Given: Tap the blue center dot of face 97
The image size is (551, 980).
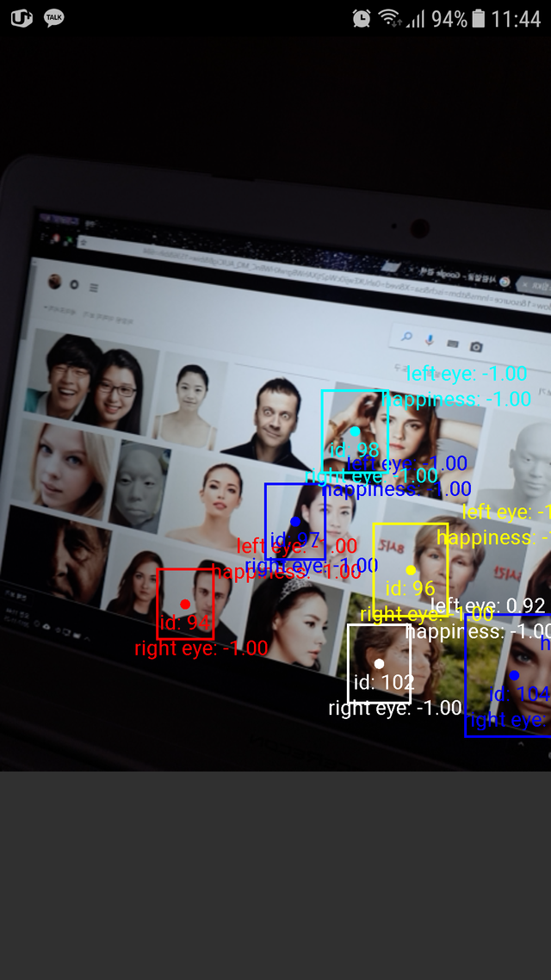Looking at the screenshot, I should (295, 521).
